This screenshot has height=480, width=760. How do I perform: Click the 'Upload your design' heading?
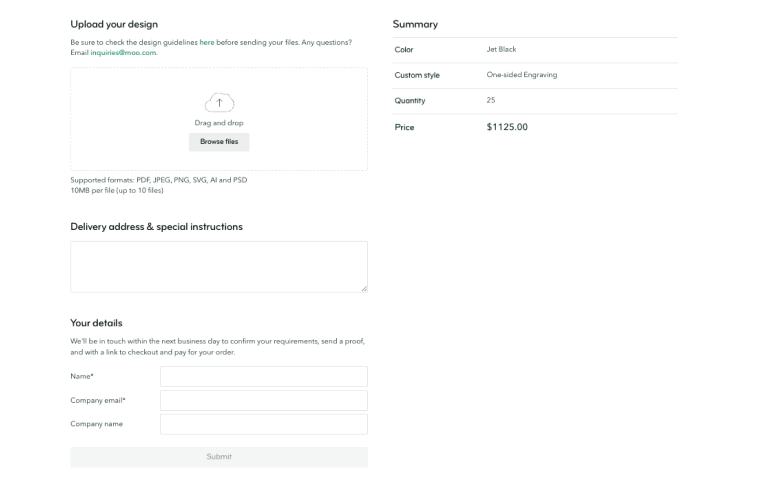pyautogui.click(x=114, y=24)
